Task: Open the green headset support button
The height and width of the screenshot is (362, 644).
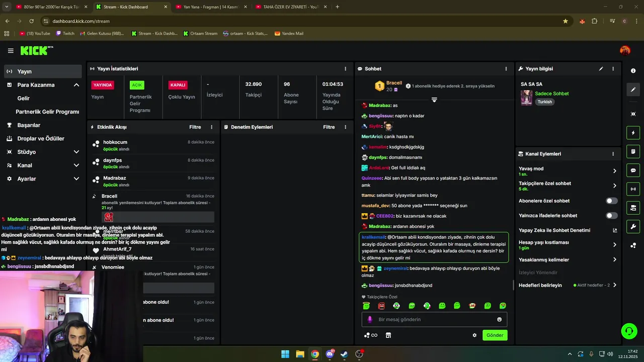Action: [x=629, y=331]
